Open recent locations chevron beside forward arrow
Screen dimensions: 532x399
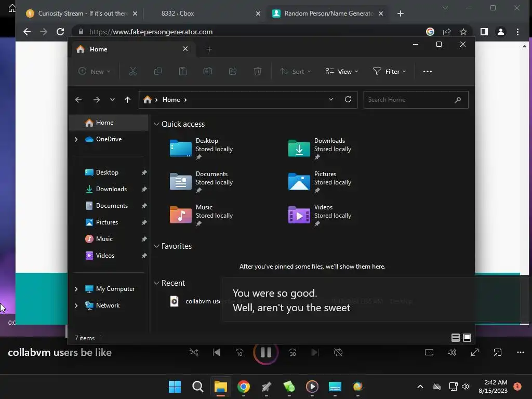pos(112,100)
